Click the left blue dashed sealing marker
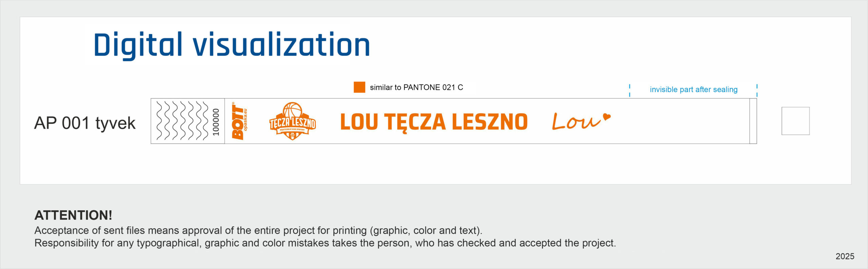Image resolution: width=868 pixels, height=269 pixels. 630,91
